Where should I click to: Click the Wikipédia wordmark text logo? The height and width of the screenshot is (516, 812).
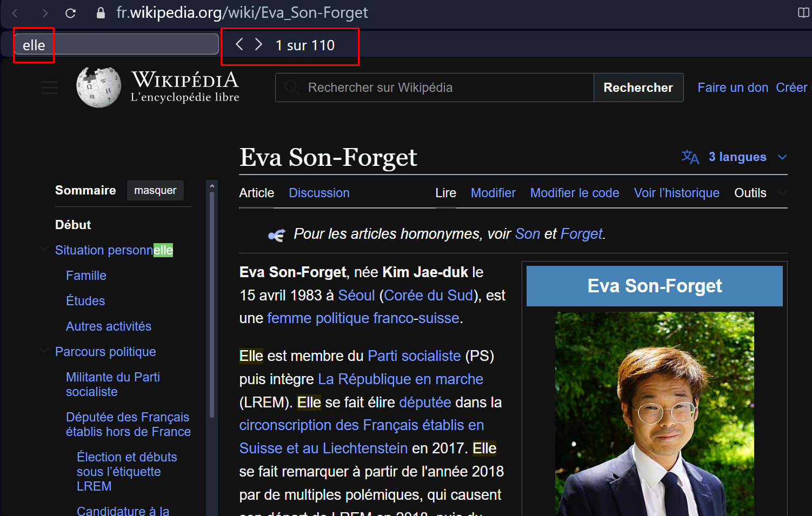185,86
